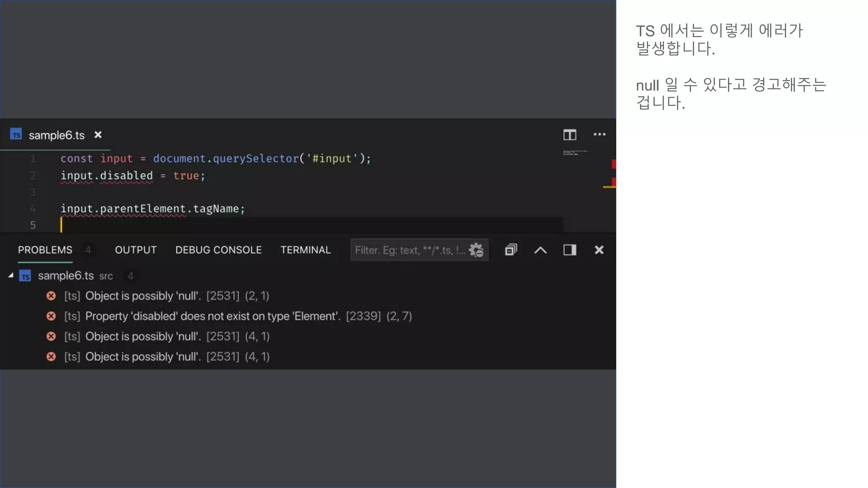Click the red error marker in scrollbar
Image resolution: width=868 pixels, height=488 pixels.
coord(613,164)
